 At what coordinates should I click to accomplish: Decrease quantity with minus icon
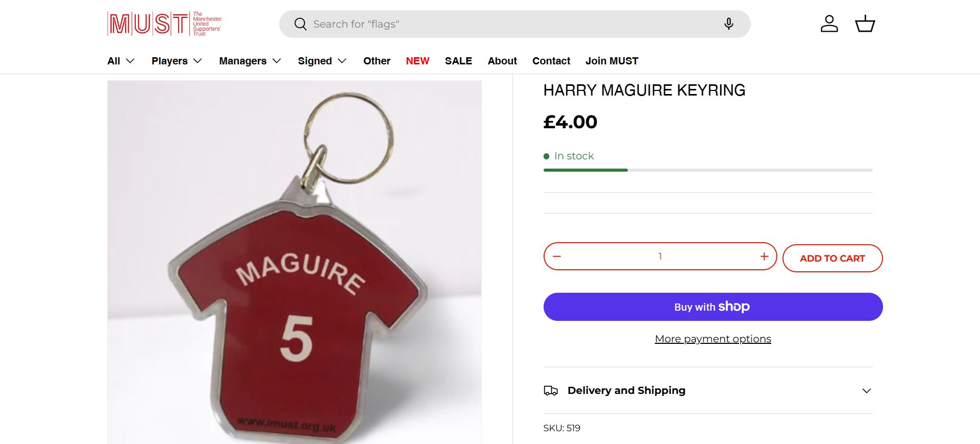click(557, 256)
